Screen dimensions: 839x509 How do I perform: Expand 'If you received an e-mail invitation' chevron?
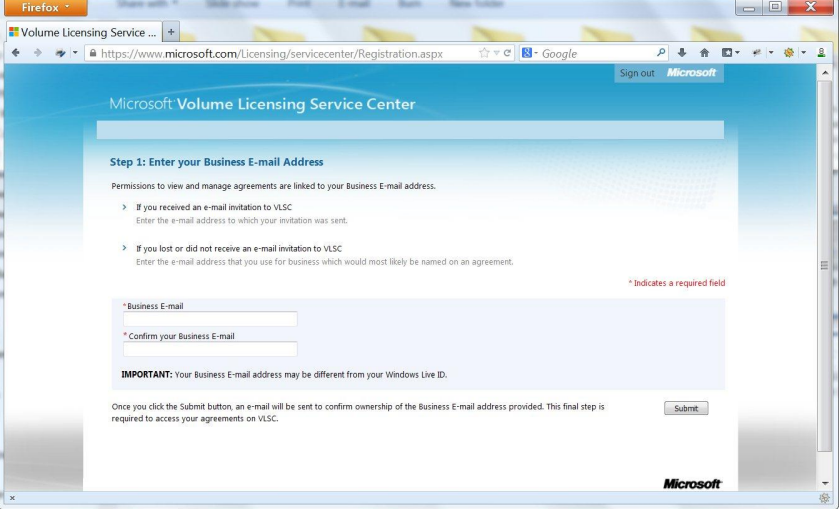click(x=124, y=207)
